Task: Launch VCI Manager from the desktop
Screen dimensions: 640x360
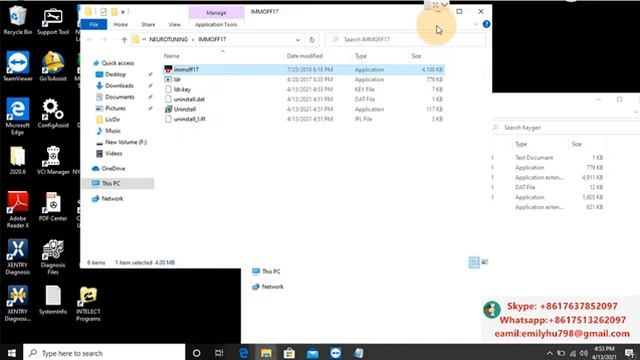Action: pos(53,160)
